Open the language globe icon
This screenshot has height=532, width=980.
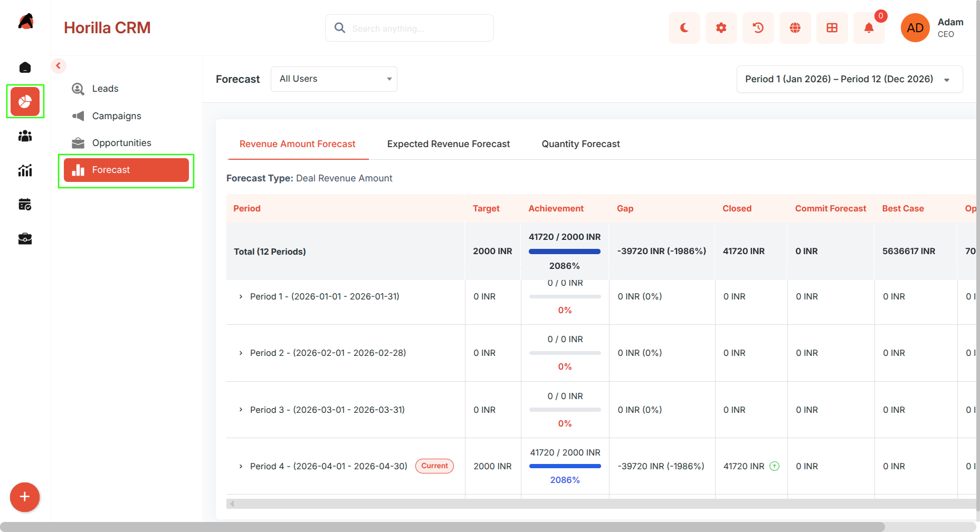(x=795, y=28)
